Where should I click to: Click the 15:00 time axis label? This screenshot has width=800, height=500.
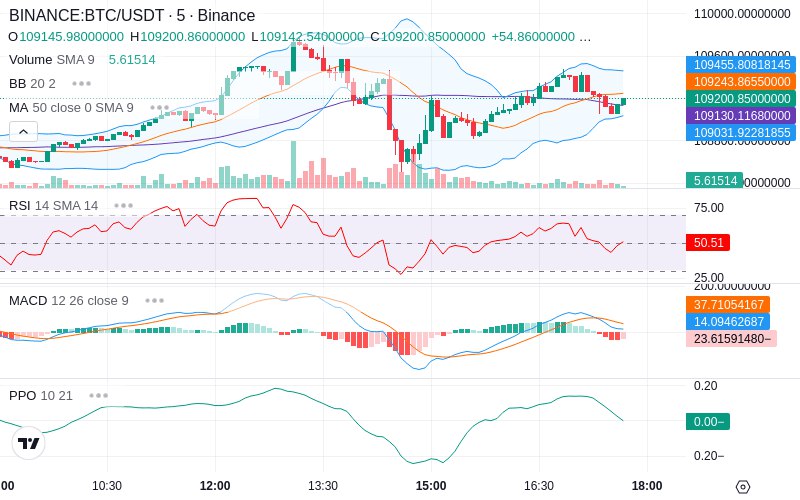tap(431, 486)
